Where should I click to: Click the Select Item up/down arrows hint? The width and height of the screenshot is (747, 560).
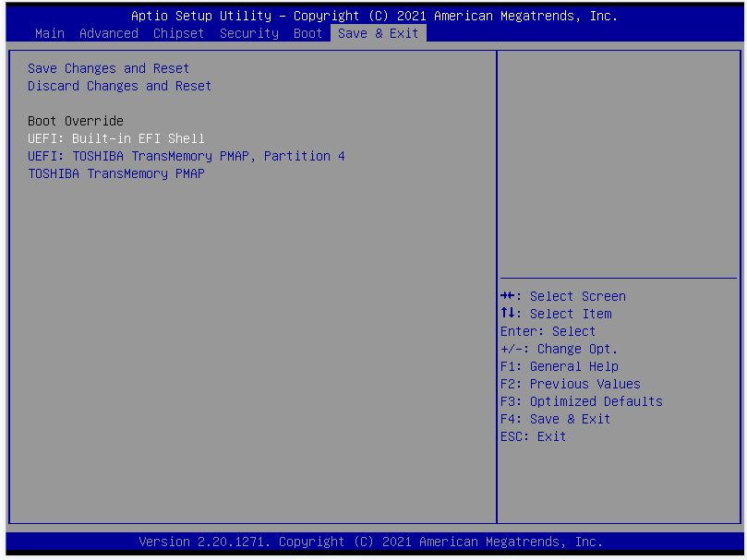coord(555,314)
